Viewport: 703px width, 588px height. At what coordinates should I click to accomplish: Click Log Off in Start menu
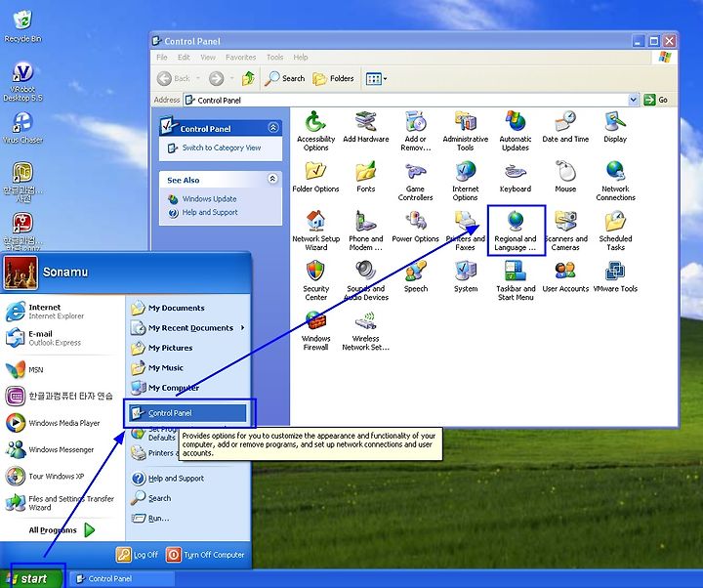(138, 555)
